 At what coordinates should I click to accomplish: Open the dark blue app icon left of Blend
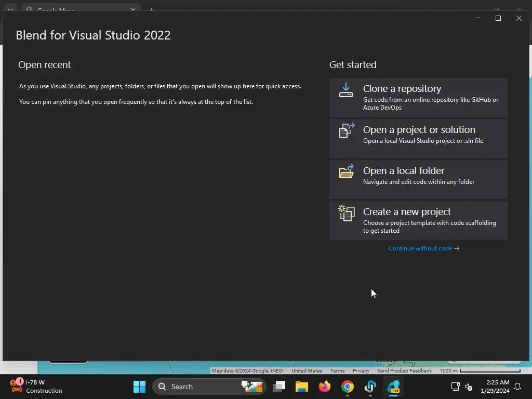click(370, 387)
